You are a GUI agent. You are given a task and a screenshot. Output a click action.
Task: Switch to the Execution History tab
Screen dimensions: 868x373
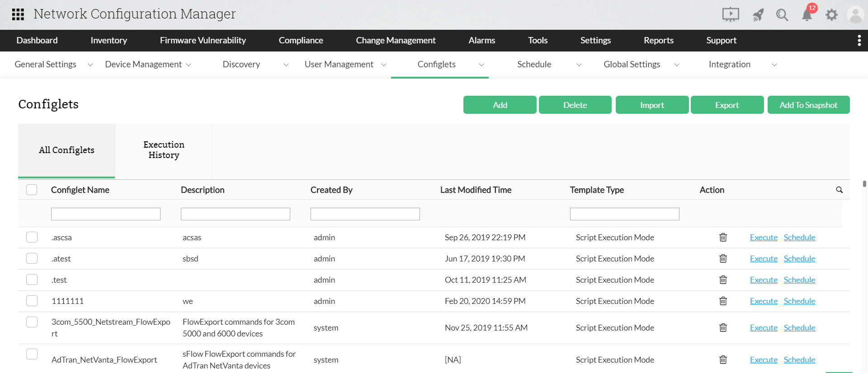click(164, 150)
